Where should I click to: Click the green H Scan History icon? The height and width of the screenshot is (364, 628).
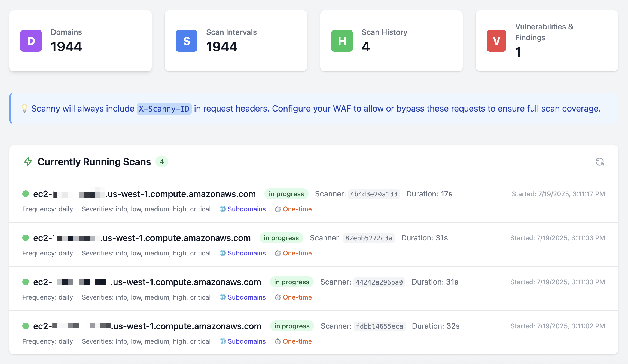(x=342, y=41)
